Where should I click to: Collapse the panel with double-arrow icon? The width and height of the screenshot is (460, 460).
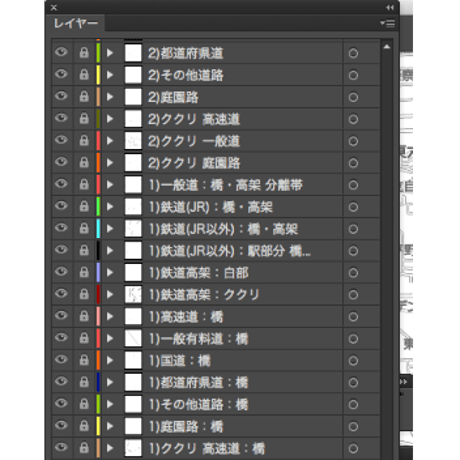coord(390,7)
